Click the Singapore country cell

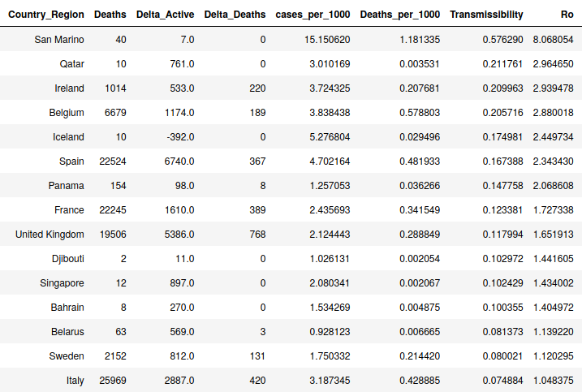(62, 283)
